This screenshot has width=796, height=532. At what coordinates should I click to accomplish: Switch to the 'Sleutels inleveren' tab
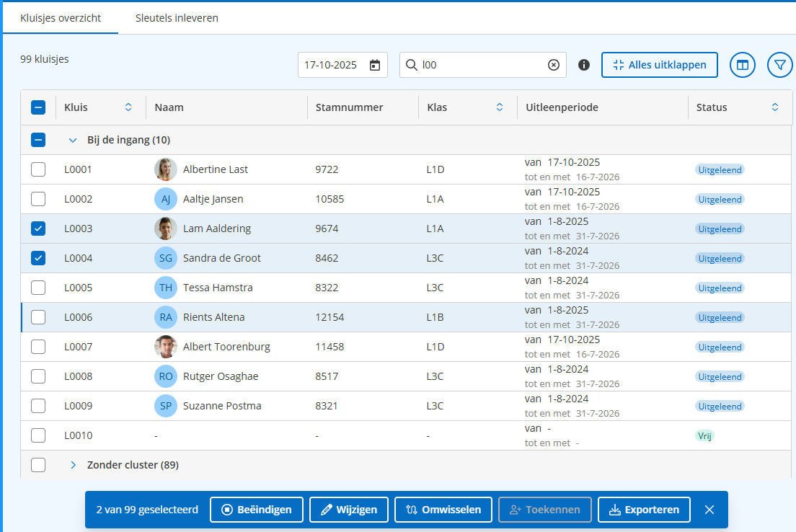177,18
